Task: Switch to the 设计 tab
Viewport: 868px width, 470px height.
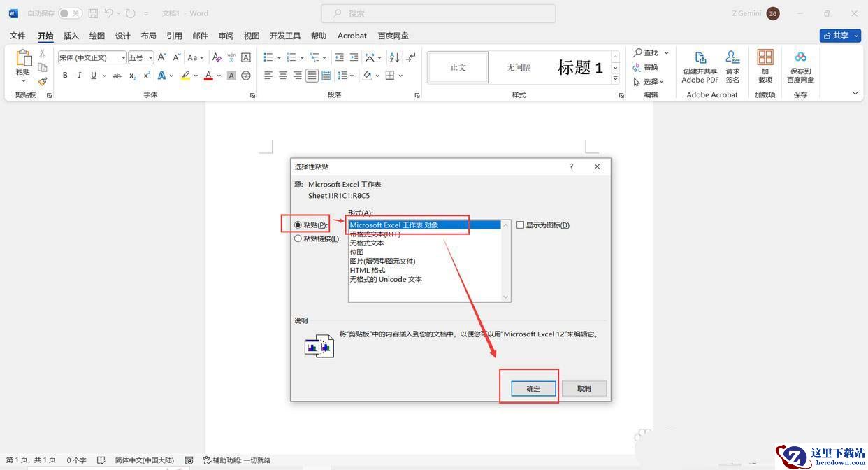Action: coord(123,36)
